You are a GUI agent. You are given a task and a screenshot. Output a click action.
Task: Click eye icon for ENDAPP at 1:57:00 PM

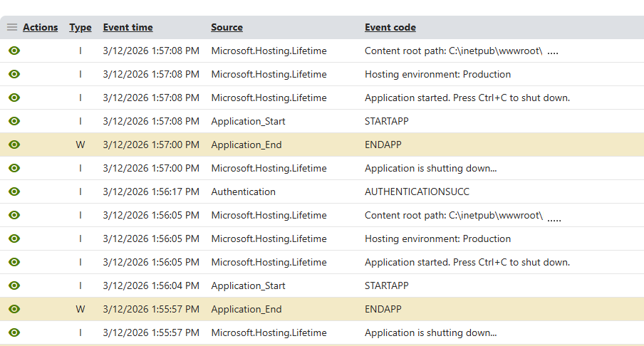click(x=14, y=145)
